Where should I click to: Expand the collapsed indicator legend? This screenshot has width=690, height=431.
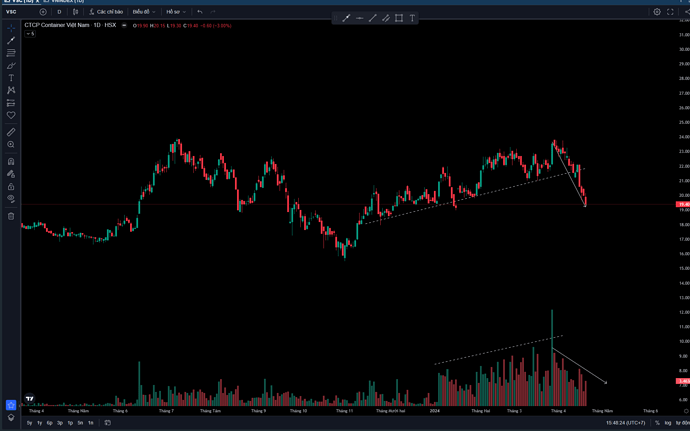coord(30,34)
